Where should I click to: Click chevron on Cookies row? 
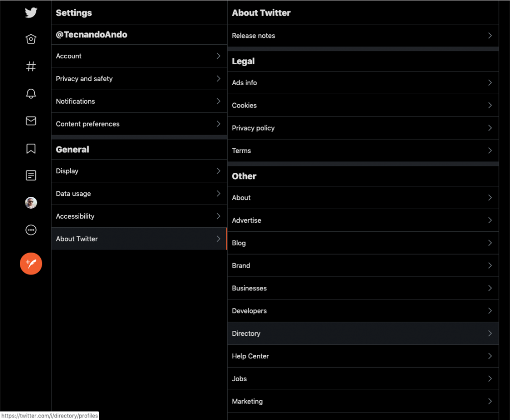point(490,105)
